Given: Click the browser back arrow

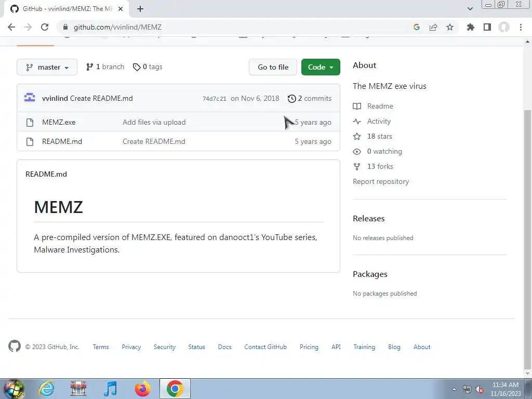Looking at the screenshot, I should pos(11,27).
